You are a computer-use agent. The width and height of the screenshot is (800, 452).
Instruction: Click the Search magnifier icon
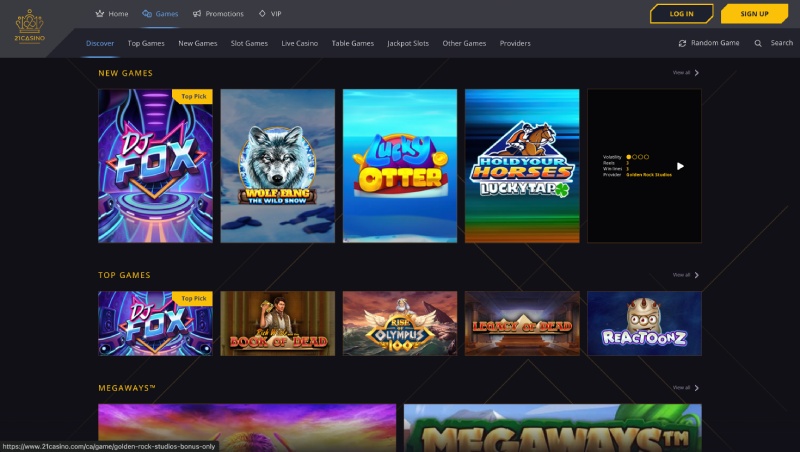[758, 43]
